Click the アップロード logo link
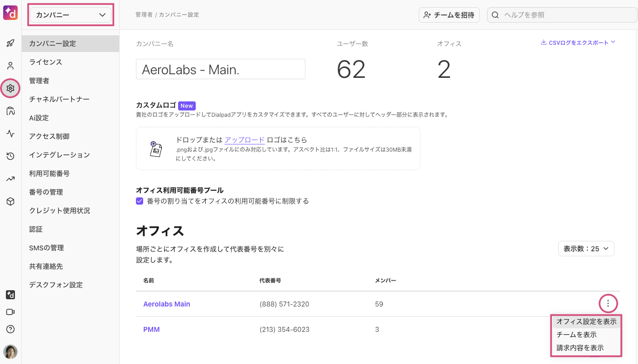638x364 pixels. [x=245, y=139]
